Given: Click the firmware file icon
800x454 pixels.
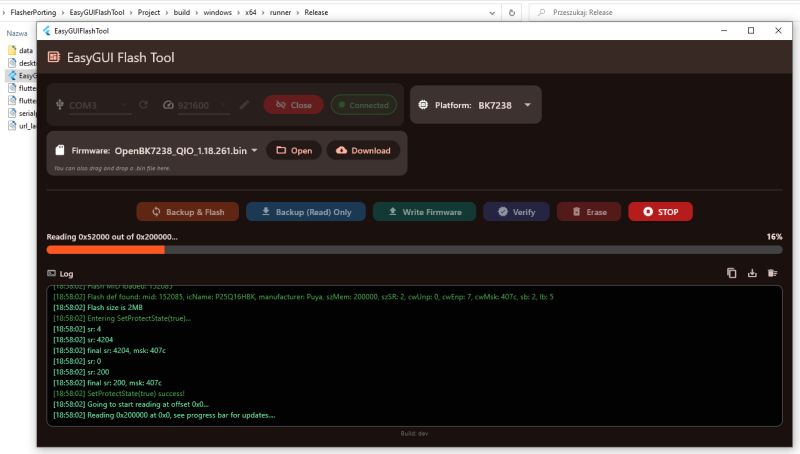Looking at the screenshot, I should tap(60, 150).
